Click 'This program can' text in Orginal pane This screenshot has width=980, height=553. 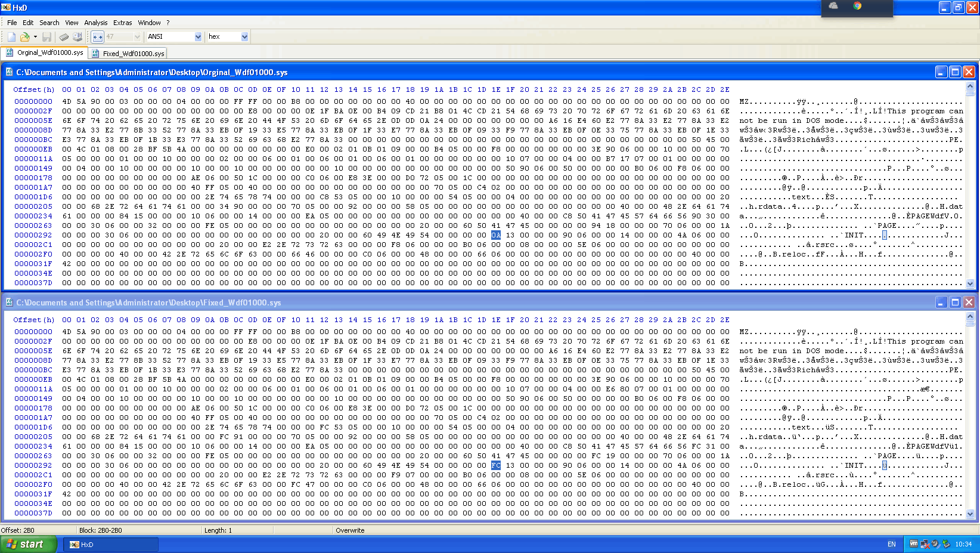[925, 111]
